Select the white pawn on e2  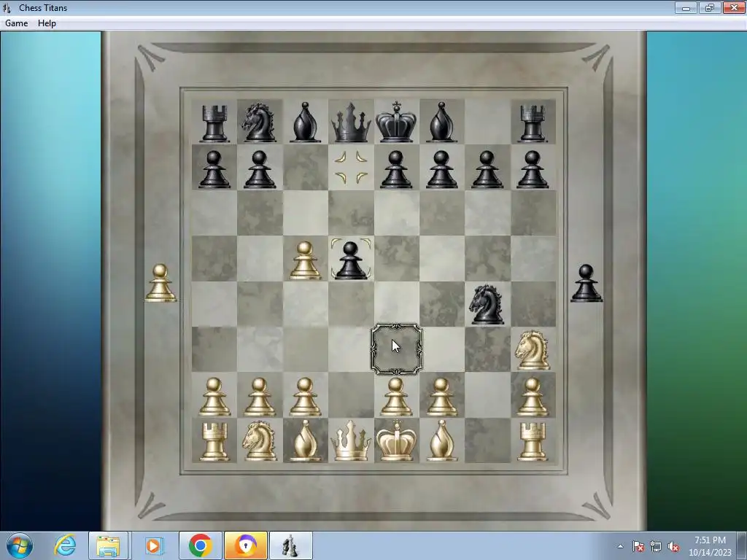396,397
